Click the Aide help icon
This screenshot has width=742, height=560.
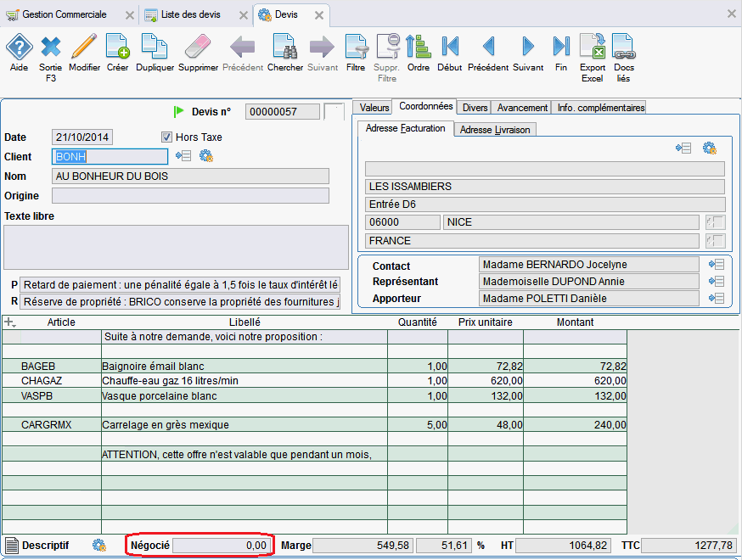tap(19, 51)
